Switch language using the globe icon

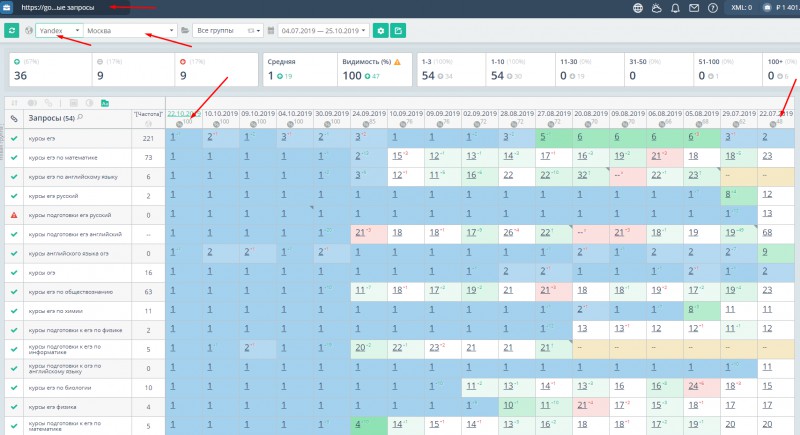(638, 8)
